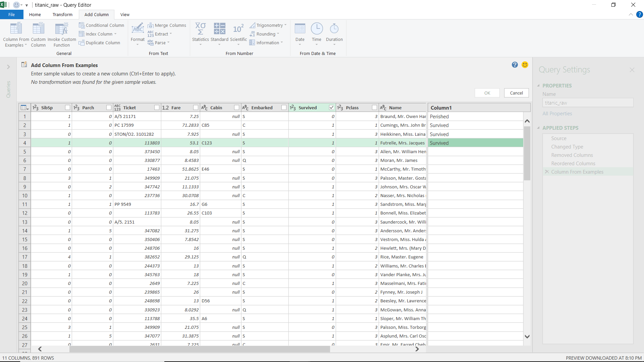
Task: Expand the collapsed Queries pane
Action: pyautogui.click(x=8, y=67)
